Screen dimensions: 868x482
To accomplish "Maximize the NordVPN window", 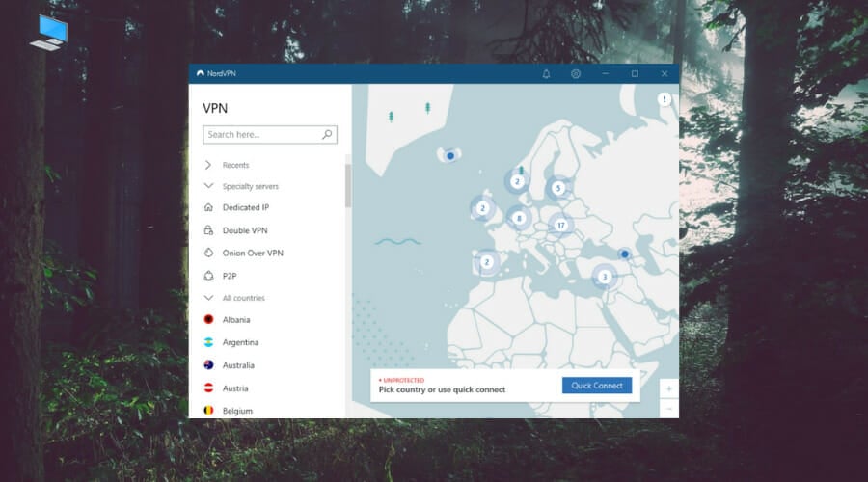I will pos(635,73).
